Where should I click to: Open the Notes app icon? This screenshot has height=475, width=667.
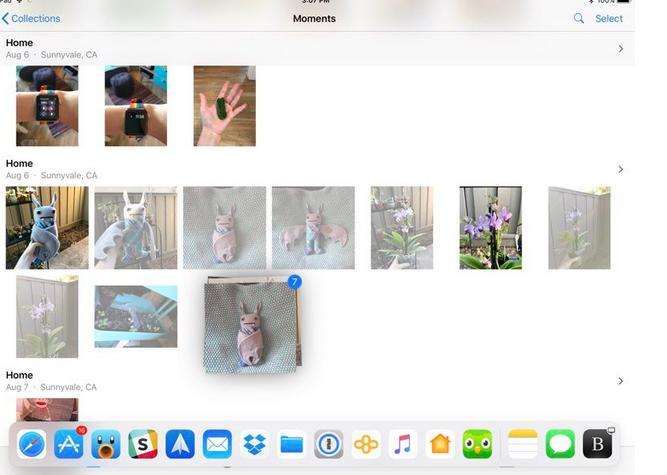523,444
